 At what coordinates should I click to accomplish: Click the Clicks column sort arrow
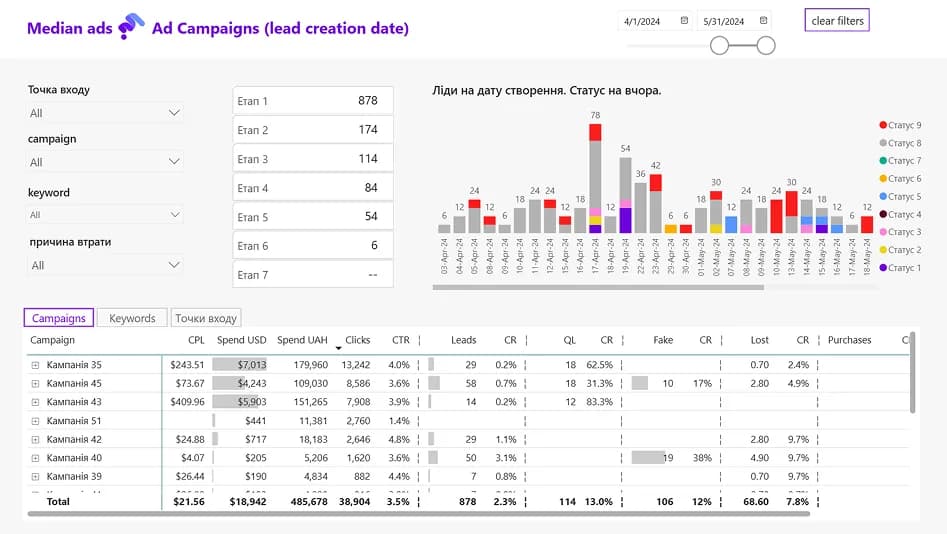coord(339,347)
